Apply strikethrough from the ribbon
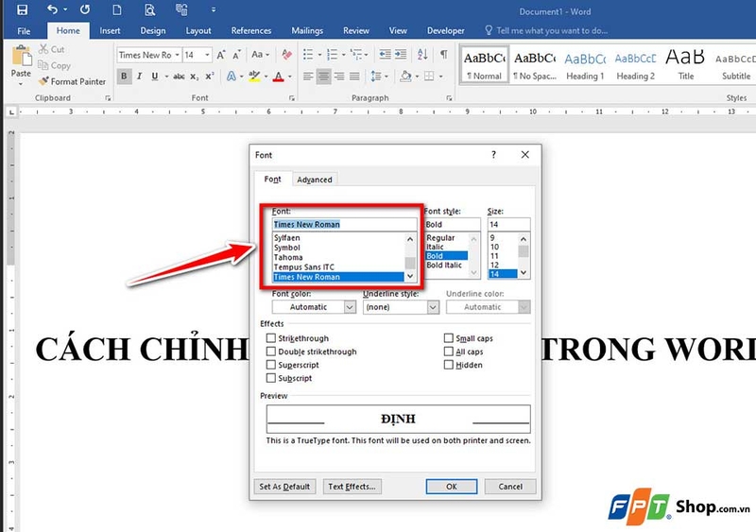The image size is (756, 532). [179, 77]
